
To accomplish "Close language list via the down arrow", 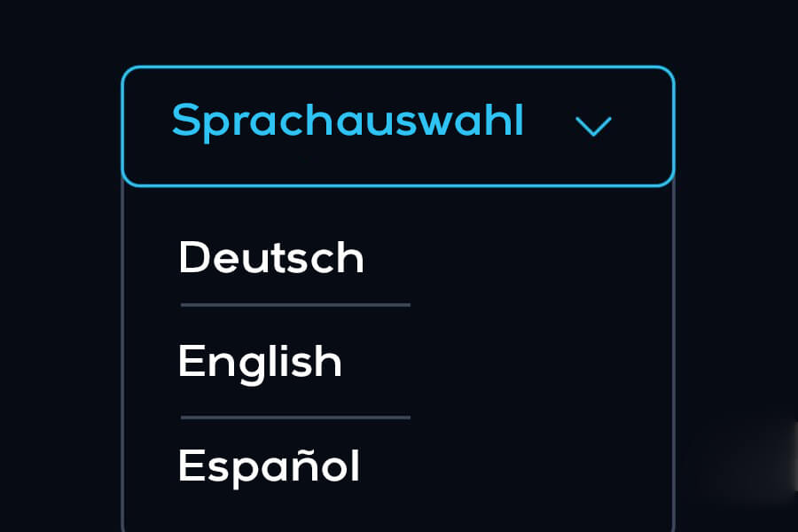I will (593, 127).
